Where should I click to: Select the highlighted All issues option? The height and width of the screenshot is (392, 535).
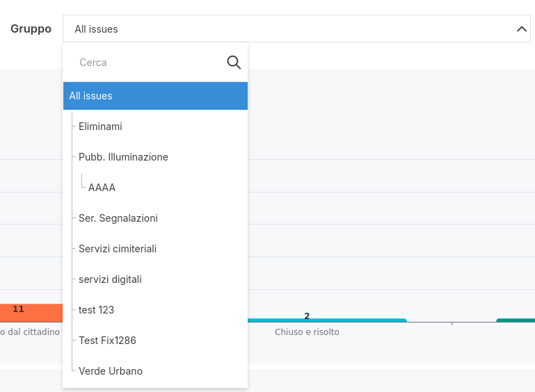(x=155, y=96)
